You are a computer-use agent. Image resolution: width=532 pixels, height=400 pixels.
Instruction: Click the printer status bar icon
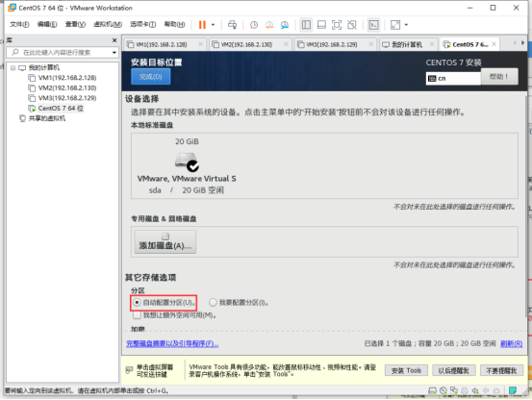pos(465,390)
